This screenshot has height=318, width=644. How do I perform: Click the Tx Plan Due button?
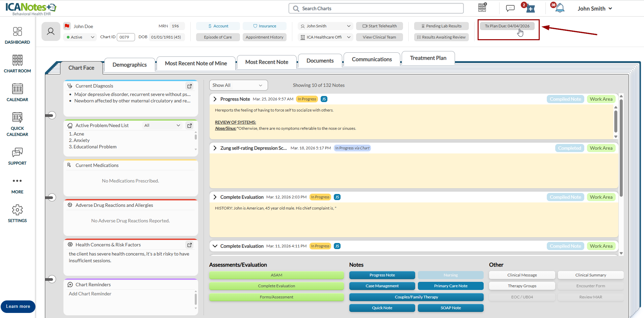click(x=507, y=26)
